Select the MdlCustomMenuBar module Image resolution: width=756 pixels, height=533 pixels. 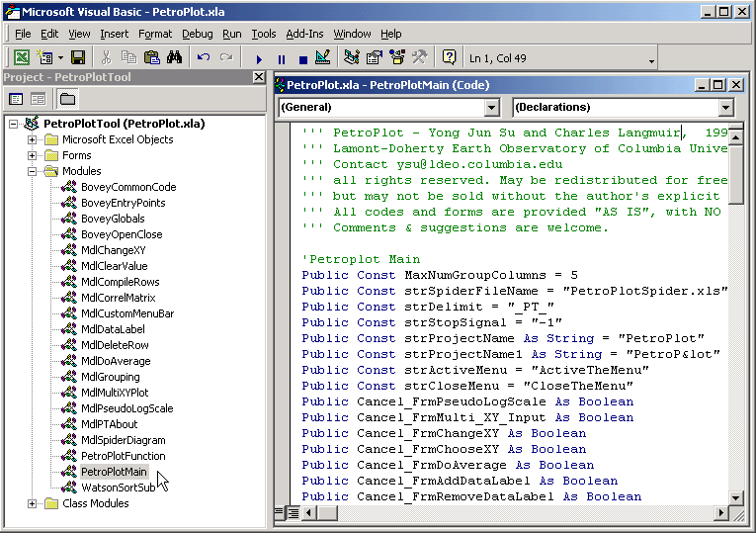coord(127,314)
